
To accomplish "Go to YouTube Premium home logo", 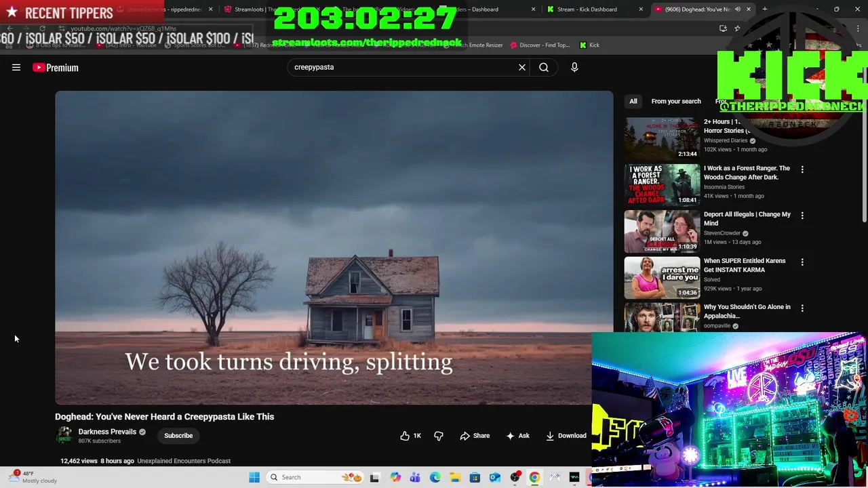I will [56, 67].
